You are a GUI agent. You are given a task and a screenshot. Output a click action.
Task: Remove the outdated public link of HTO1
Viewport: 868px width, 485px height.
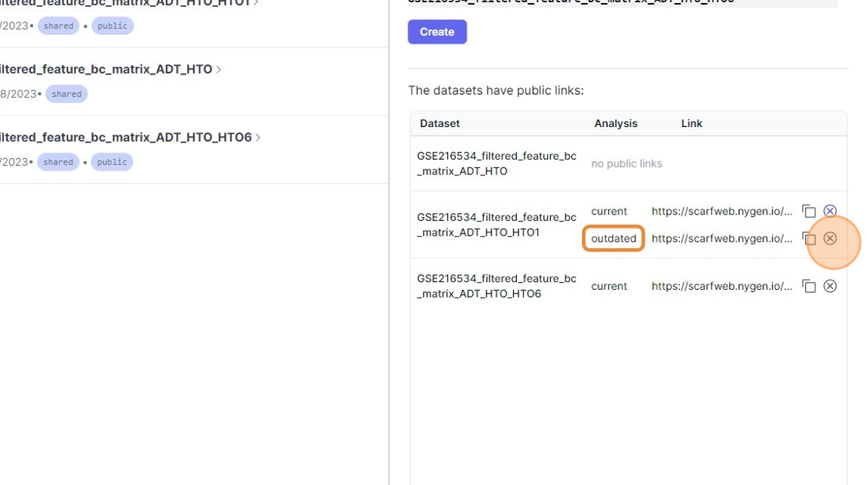[x=830, y=239]
